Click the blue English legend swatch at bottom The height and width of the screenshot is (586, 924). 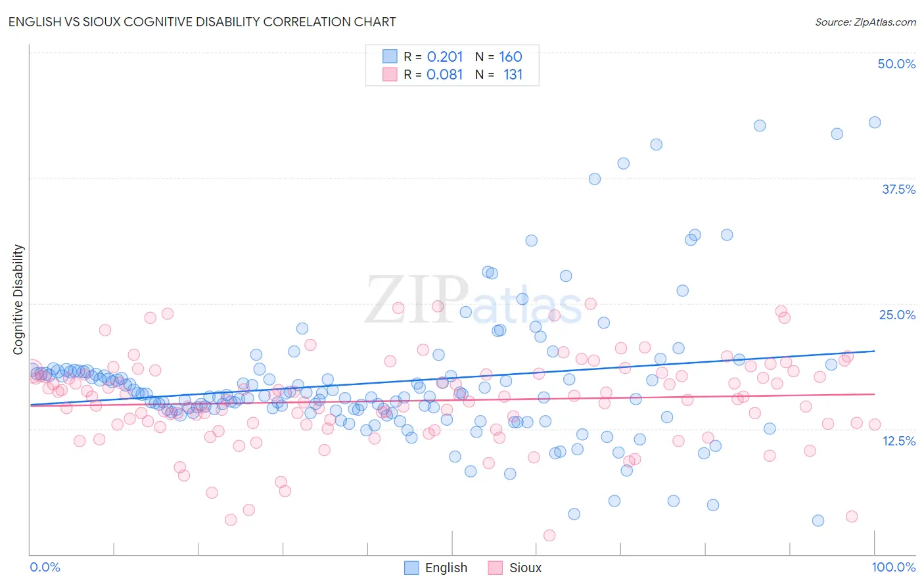tap(411, 568)
